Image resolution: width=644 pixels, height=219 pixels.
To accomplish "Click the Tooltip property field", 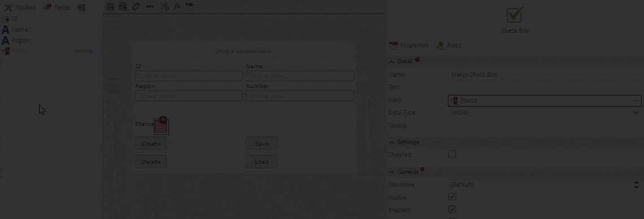I will click(x=545, y=125).
